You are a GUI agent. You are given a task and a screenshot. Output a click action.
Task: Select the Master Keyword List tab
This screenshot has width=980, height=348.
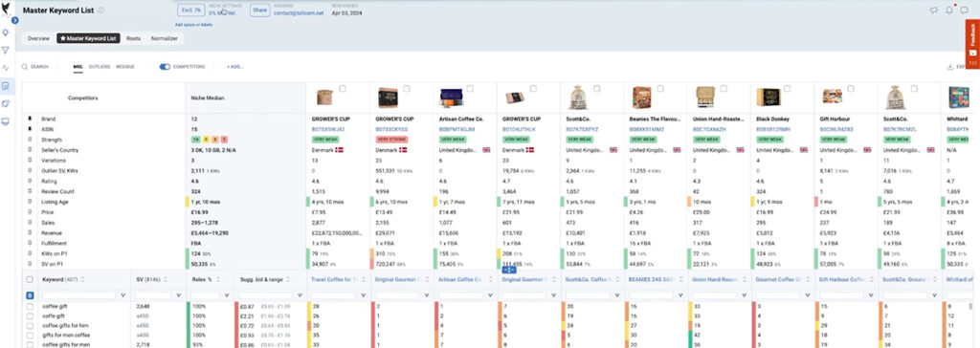pyautogui.click(x=89, y=39)
